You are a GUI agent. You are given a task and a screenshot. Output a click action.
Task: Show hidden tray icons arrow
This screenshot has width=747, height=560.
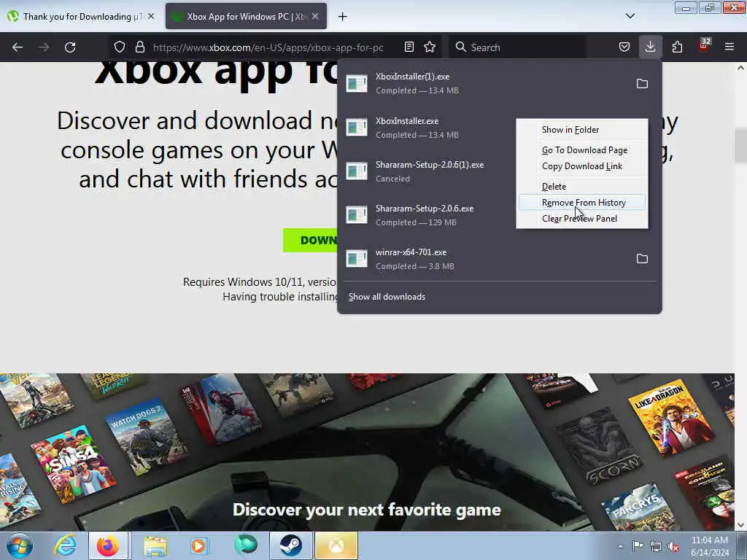(x=620, y=546)
